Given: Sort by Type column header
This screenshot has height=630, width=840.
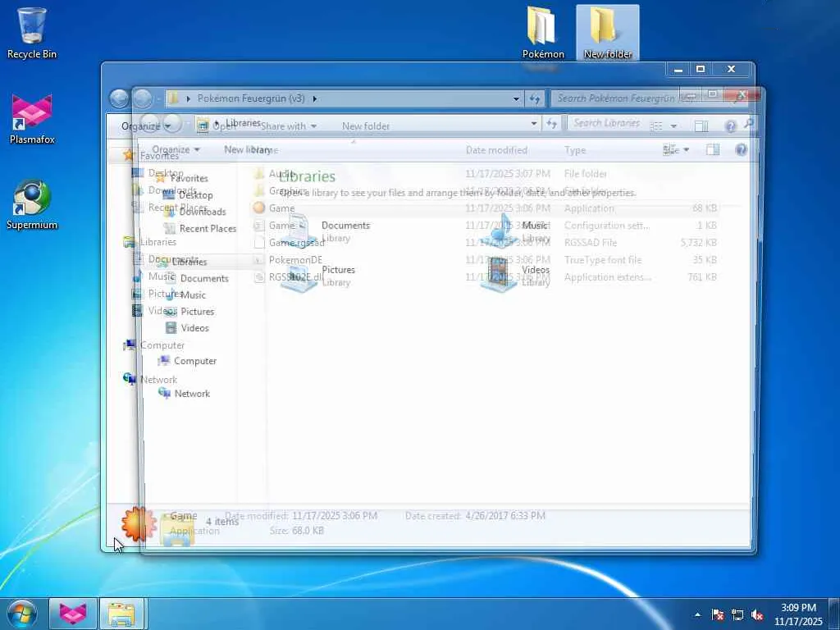Looking at the screenshot, I should click(x=575, y=150).
